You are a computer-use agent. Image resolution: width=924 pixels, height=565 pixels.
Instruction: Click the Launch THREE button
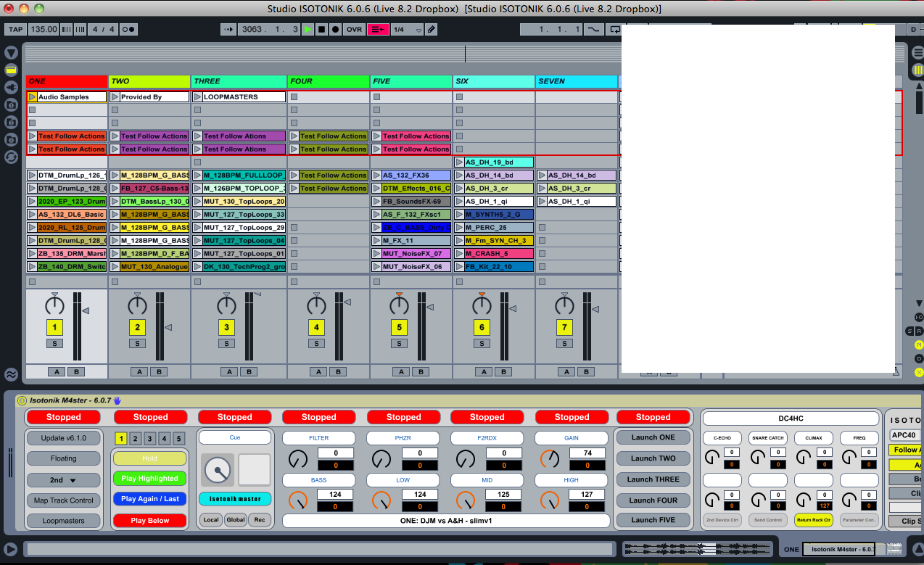653,479
